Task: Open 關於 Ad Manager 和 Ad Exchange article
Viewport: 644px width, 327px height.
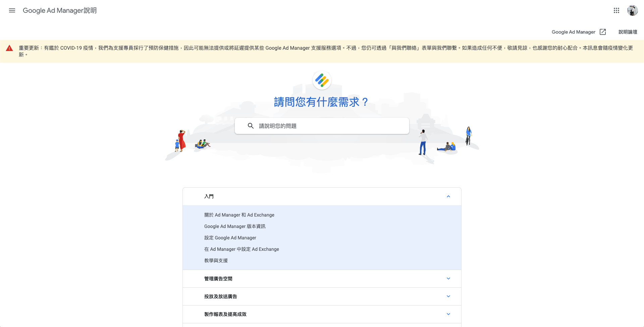Action: [x=239, y=215]
